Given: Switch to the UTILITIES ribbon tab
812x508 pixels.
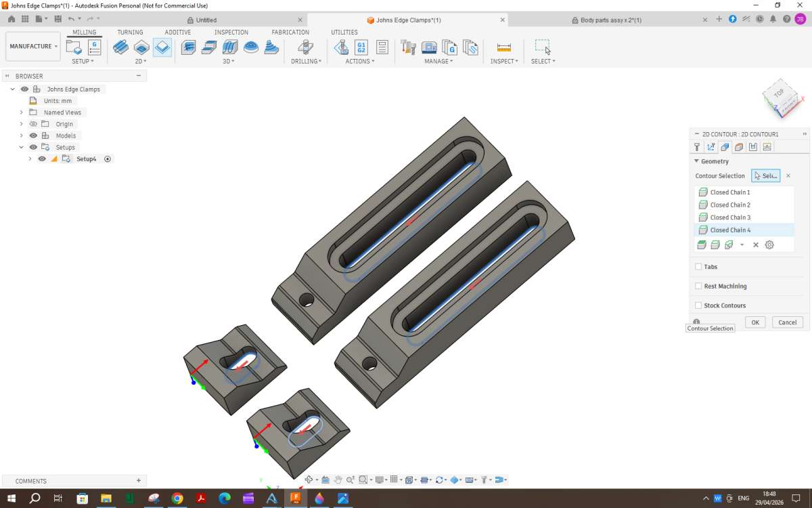Looking at the screenshot, I should click(x=344, y=32).
